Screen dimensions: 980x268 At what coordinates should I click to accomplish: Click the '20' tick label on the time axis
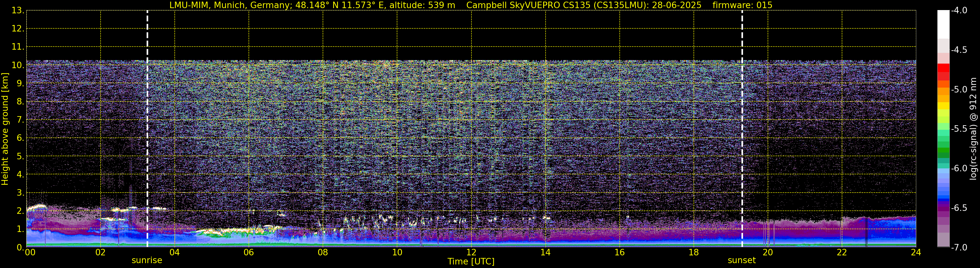pos(768,252)
